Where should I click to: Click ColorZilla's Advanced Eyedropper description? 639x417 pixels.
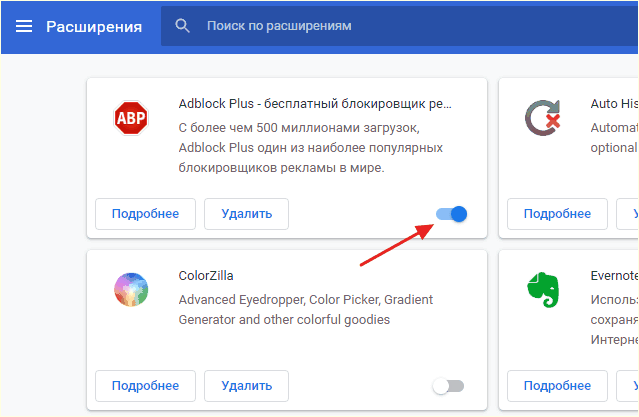[306, 310]
